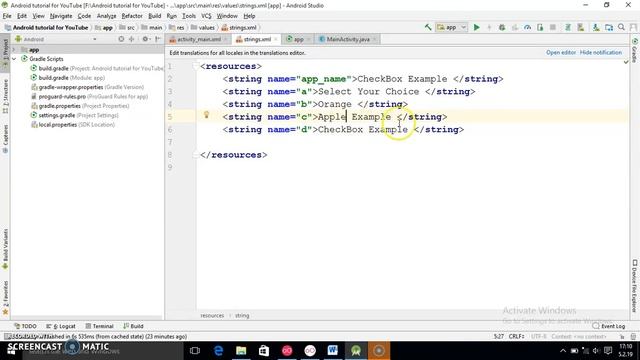Click 'string' breadcrumb below editor
The width and height of the screenshot is (640, 360).
[242, 316]
